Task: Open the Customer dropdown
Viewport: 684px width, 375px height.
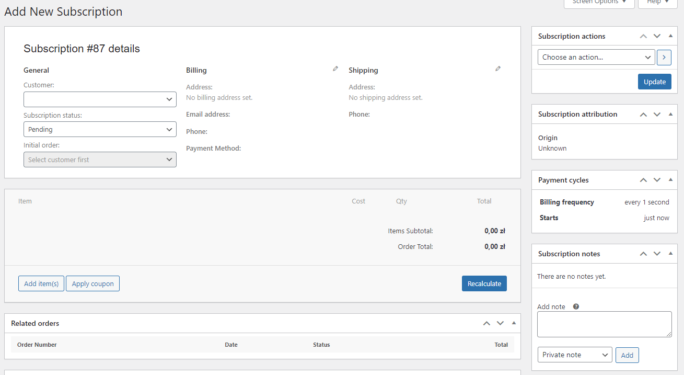Action: point(100,99)
